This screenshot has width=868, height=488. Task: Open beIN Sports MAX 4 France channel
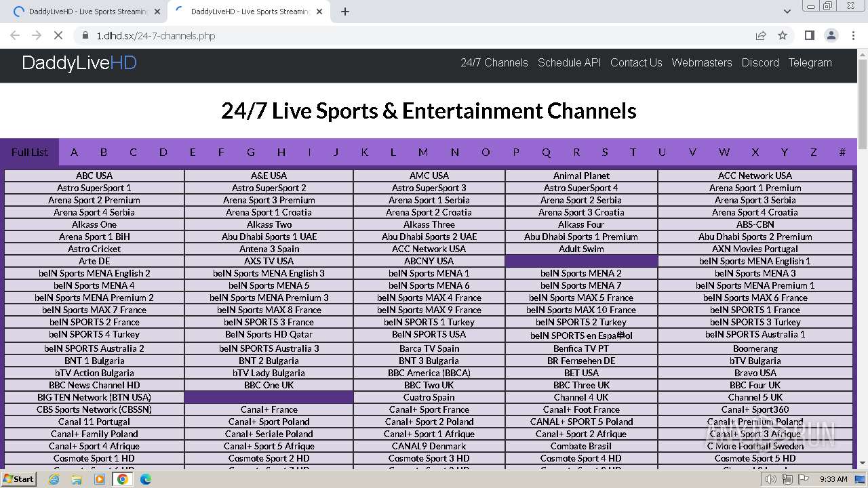(429, 298)
